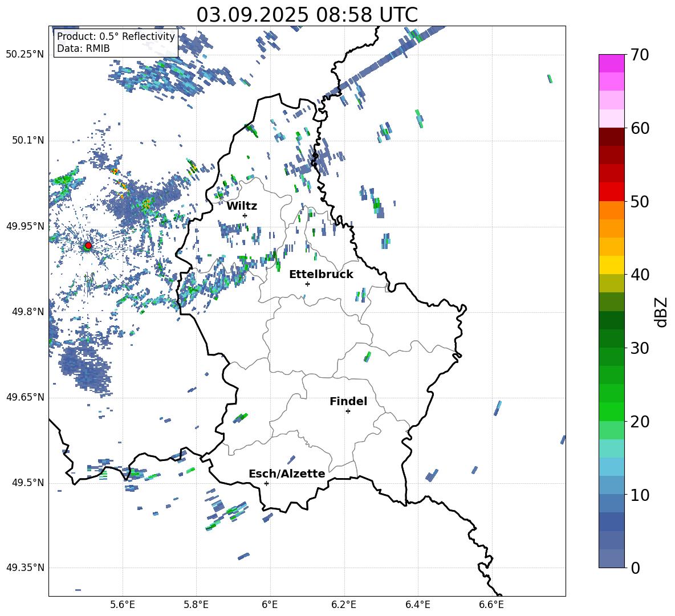675x616 pixels.
Task: Click the yellow colorbar band just above 40
Action: [x=612, y=265]
